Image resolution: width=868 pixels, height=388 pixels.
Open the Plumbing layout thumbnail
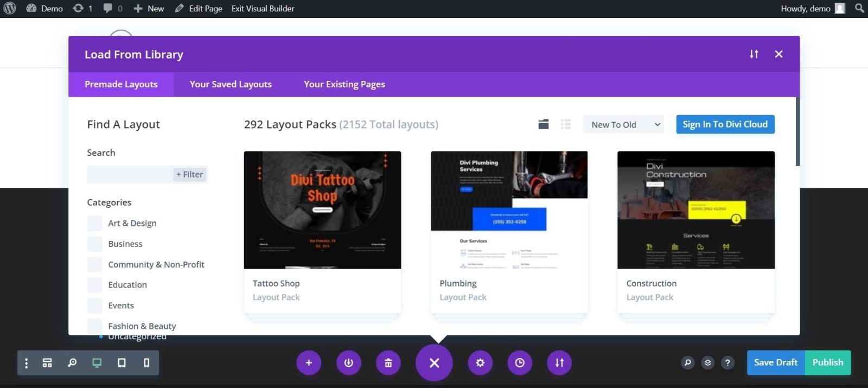[x=509, y=210]
